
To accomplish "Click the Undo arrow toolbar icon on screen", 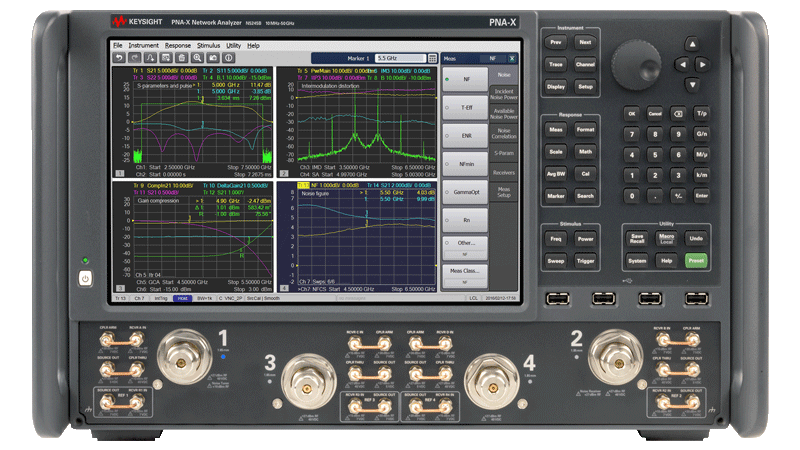I will [119, 58].
